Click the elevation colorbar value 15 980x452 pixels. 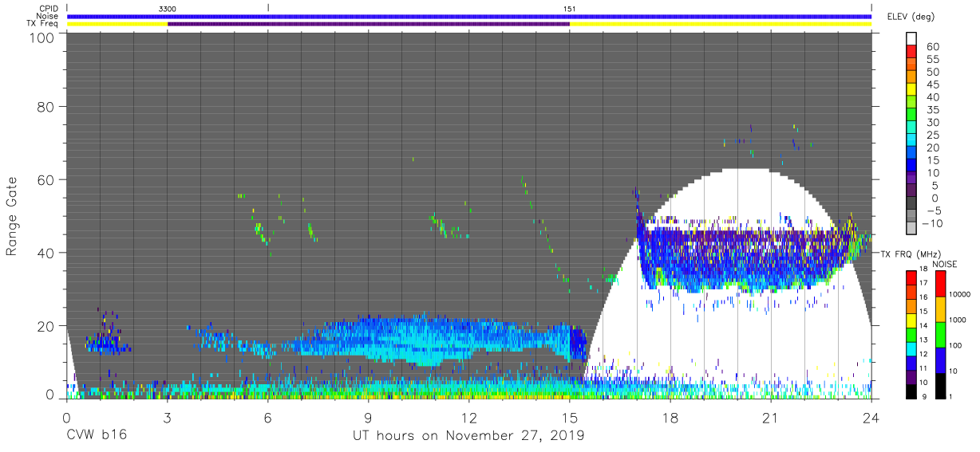(x=932, y=160)
